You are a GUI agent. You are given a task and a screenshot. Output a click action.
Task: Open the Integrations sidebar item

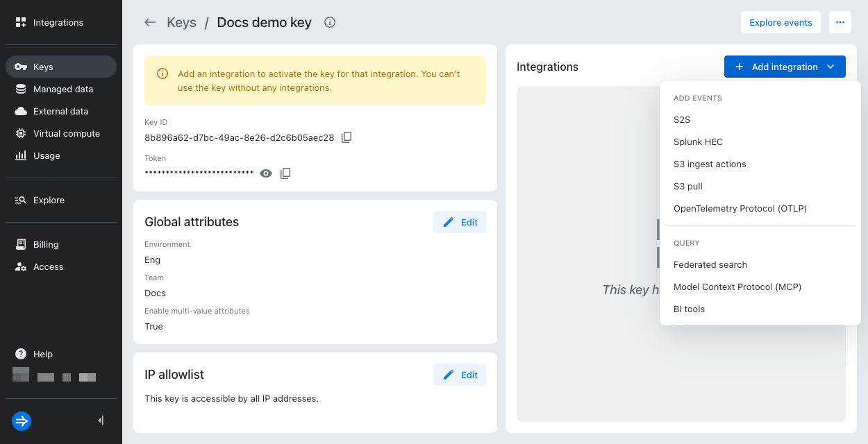click(61, 22)
